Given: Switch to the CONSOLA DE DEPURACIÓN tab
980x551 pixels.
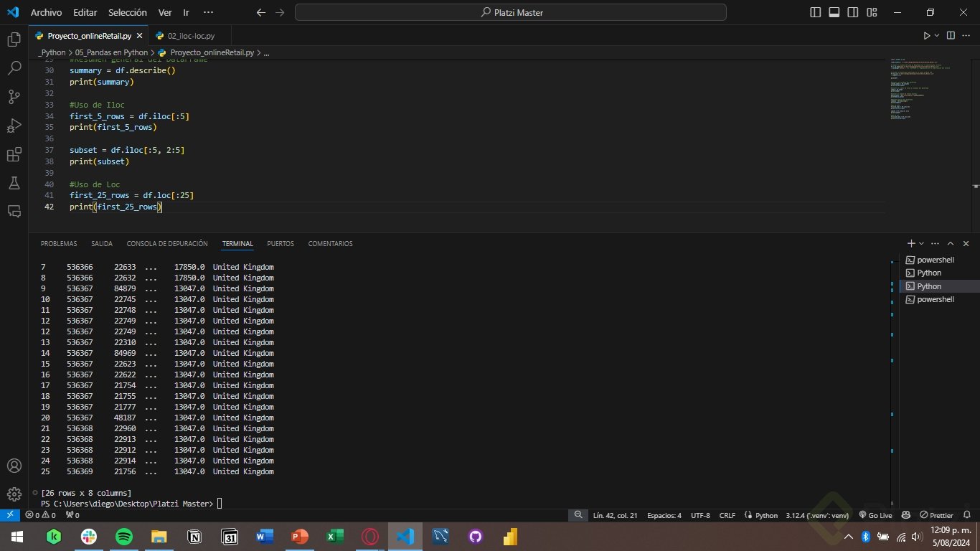Looking at the screenshot, I should [x=167, y=244].
